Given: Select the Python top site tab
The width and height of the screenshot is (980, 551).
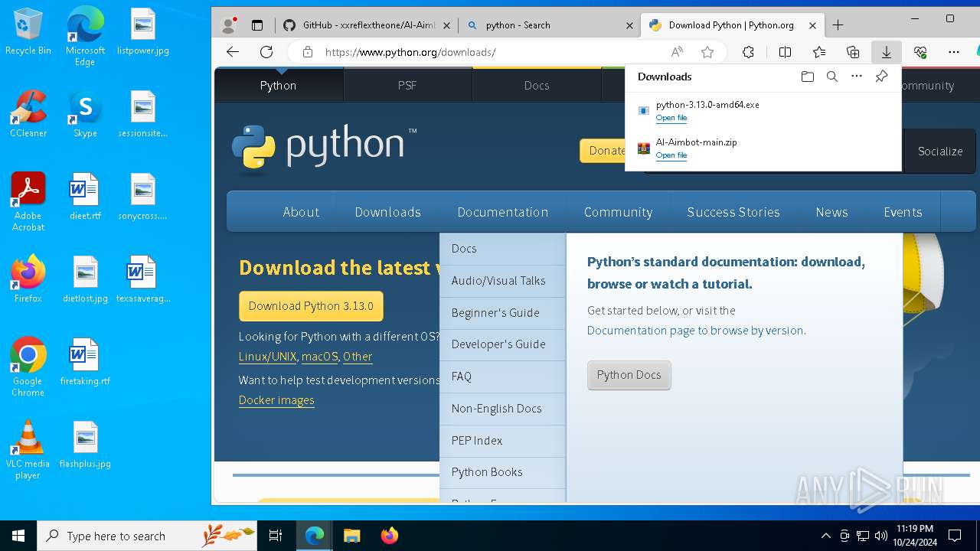Looking at the screenshot, I should [x=279, y=85].
